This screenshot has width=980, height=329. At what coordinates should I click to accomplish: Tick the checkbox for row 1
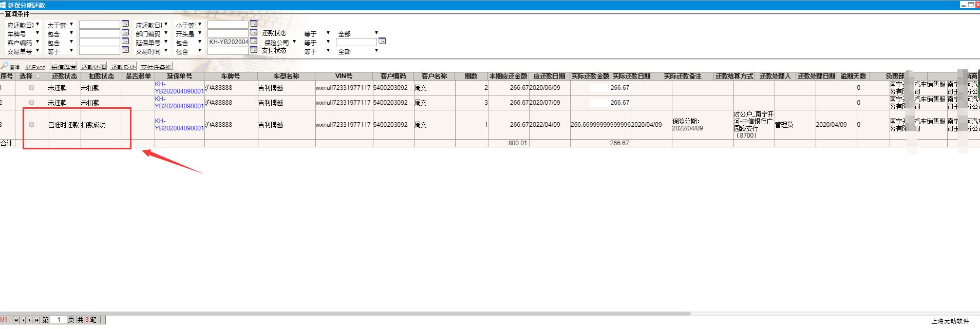pos(32,88)
